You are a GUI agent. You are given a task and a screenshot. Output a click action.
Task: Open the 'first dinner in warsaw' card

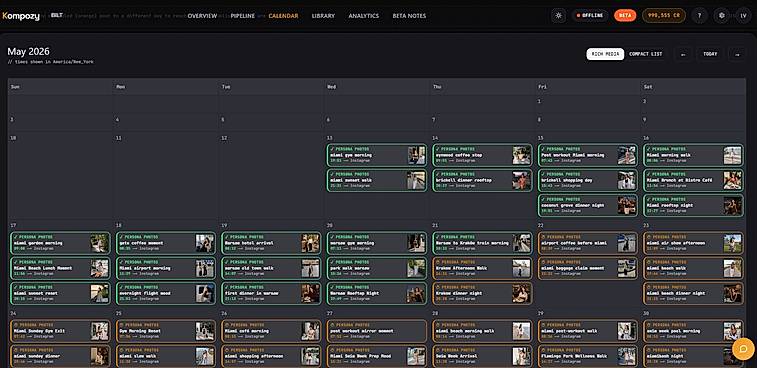[x=271, y=293]
